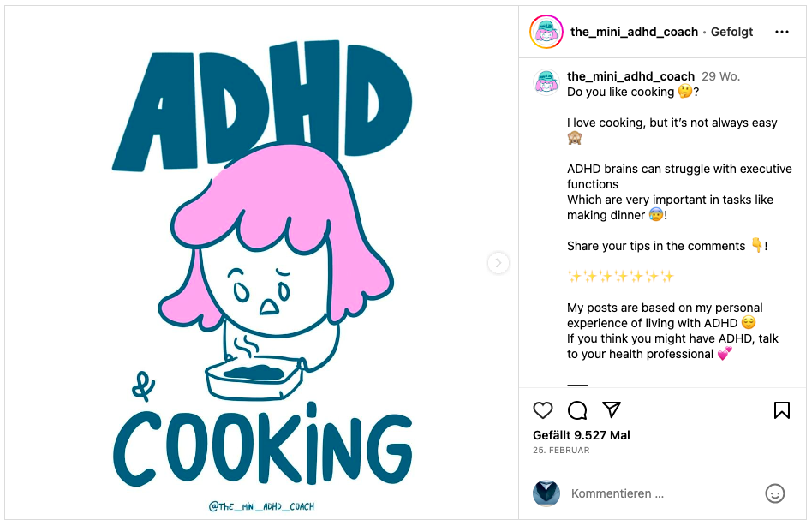Open the three-dot more options menu
This screenshot has width=812, height=526.
[x=782, y=32]
